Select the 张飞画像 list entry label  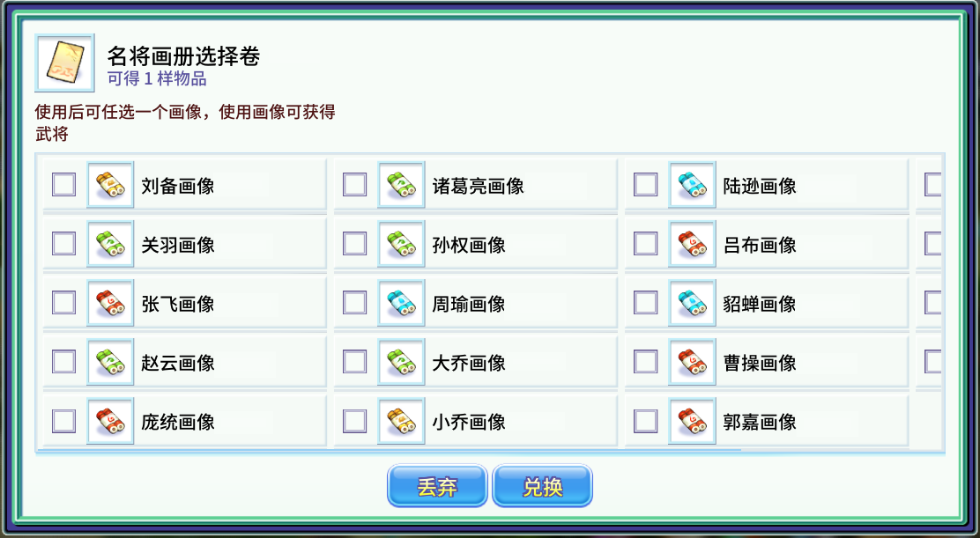coord(178,304)
